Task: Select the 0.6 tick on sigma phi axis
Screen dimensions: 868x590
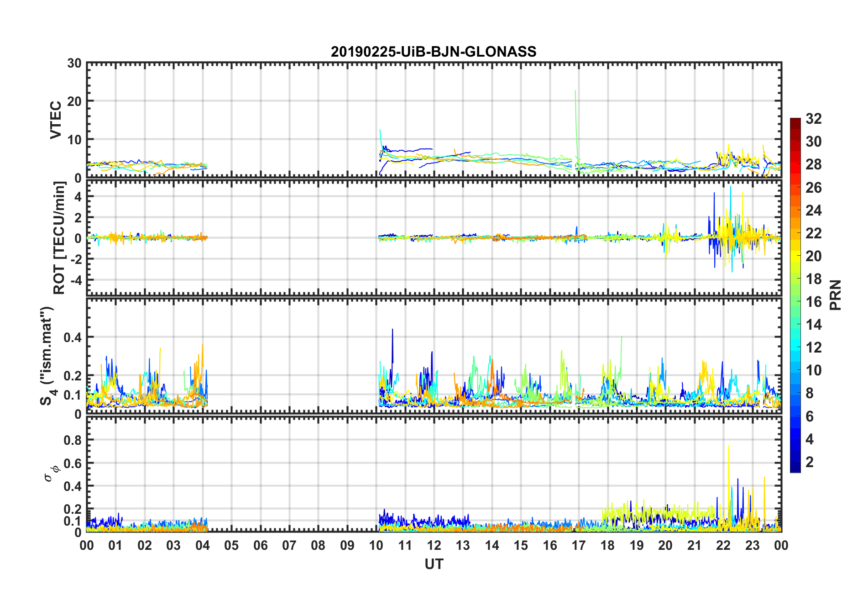Action: tap(73, 464)
